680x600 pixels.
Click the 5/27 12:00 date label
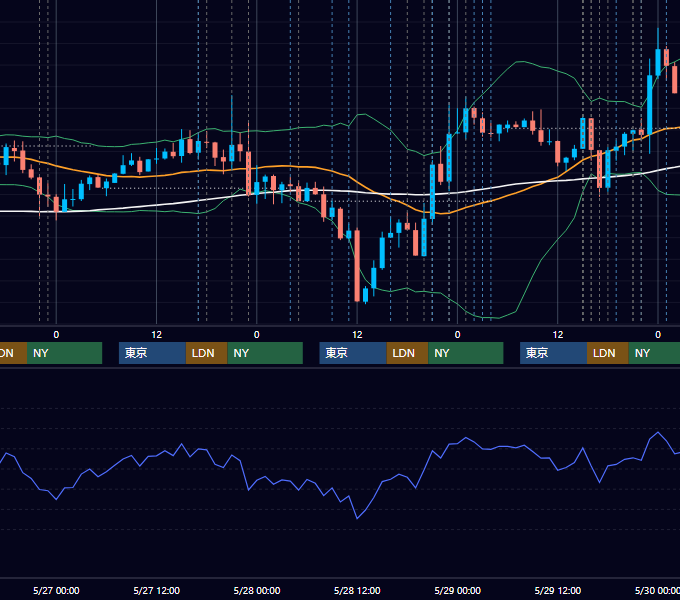point(157,590)
